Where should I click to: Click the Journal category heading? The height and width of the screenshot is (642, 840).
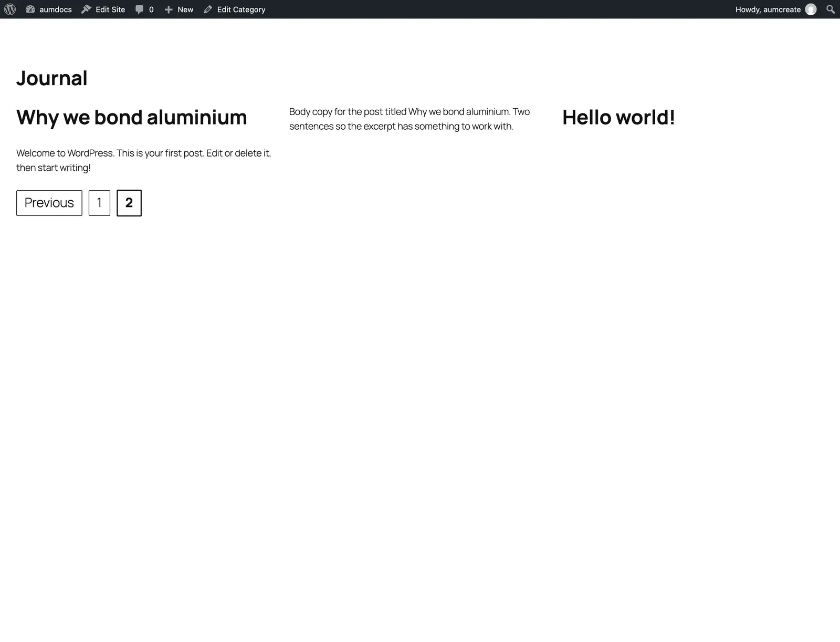(x=52, y=78)
